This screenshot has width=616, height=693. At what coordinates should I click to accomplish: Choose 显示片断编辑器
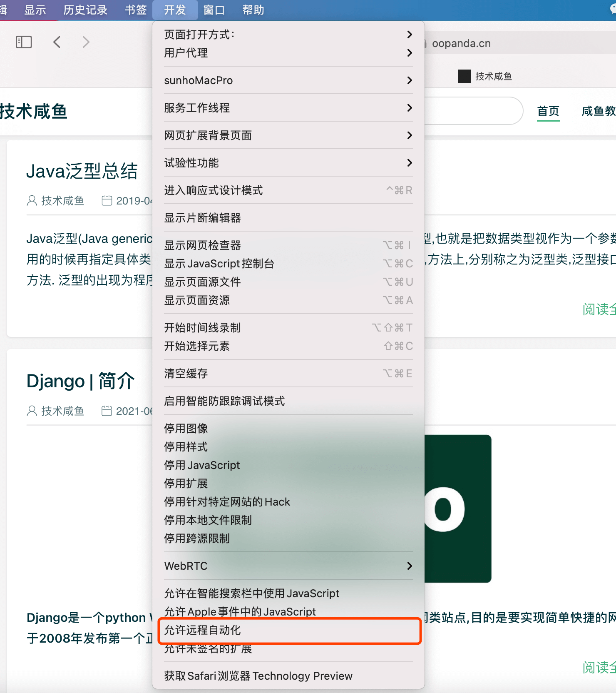(288, 218)
